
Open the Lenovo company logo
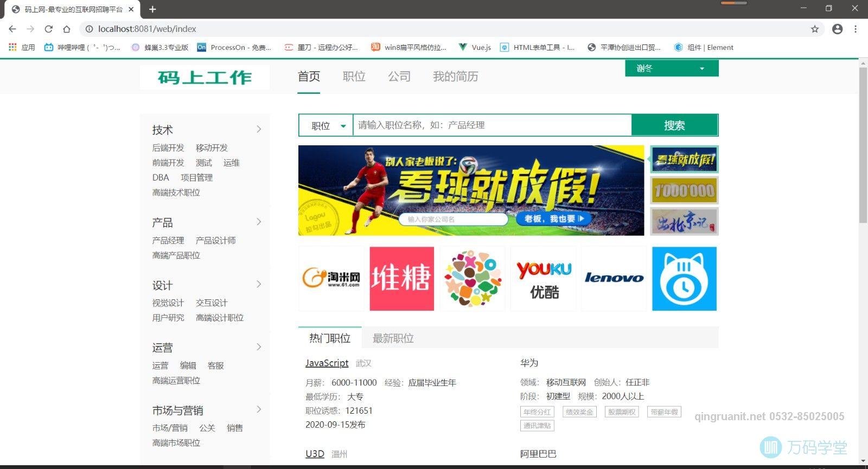click(x=614, y=279)
